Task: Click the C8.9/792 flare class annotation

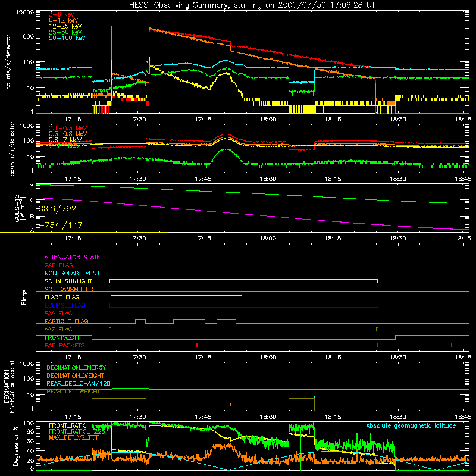Action: coord(57,209)
